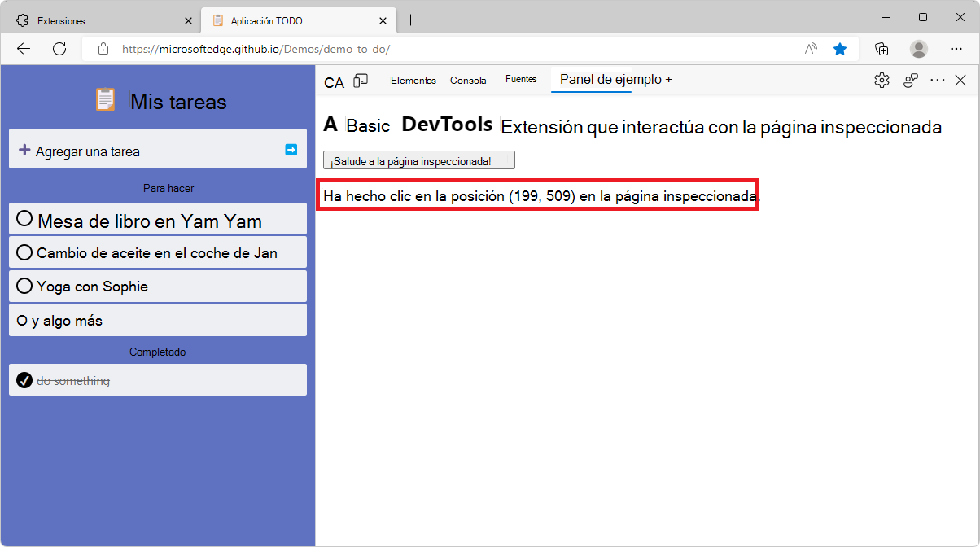Click the site information lock icon
The image size is (980, 547).
103,49
